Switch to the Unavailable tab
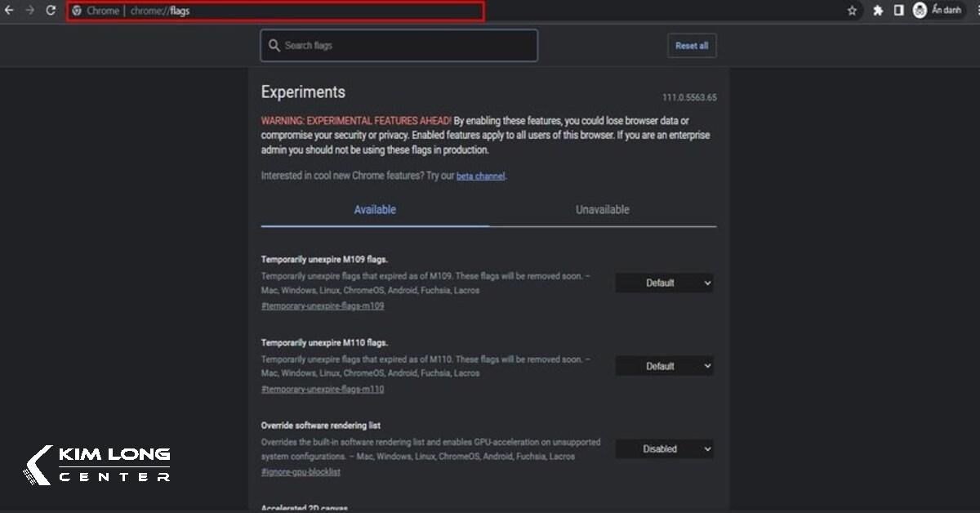Image resolution: width=980 pixels, height=513 pixels. click(602, 210)
